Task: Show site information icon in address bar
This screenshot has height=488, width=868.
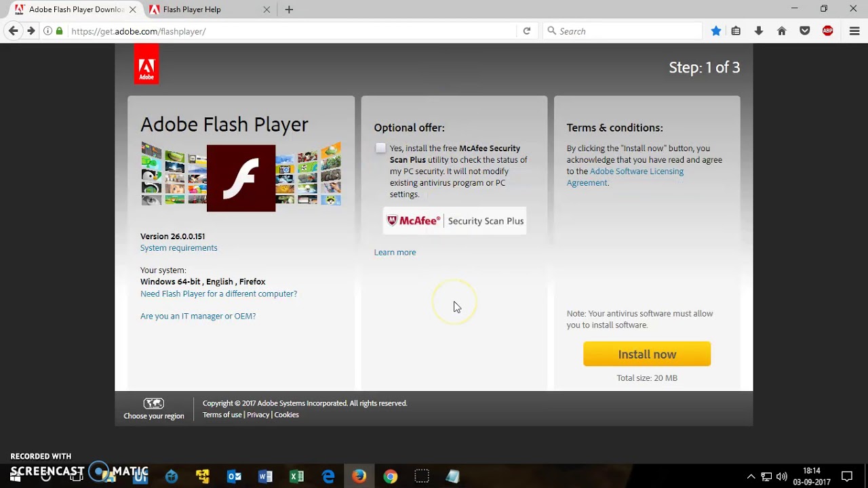Action: 47,31
